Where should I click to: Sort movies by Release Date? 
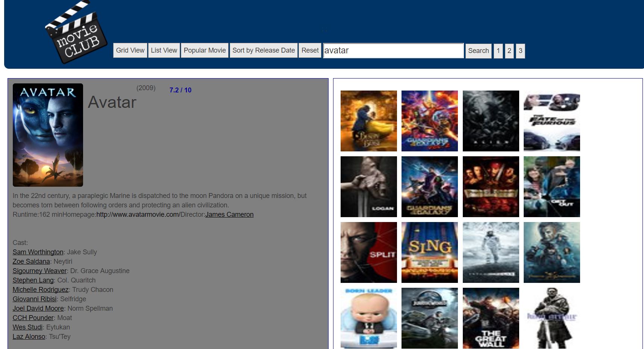pyautogui.click(x=264, y=50)
